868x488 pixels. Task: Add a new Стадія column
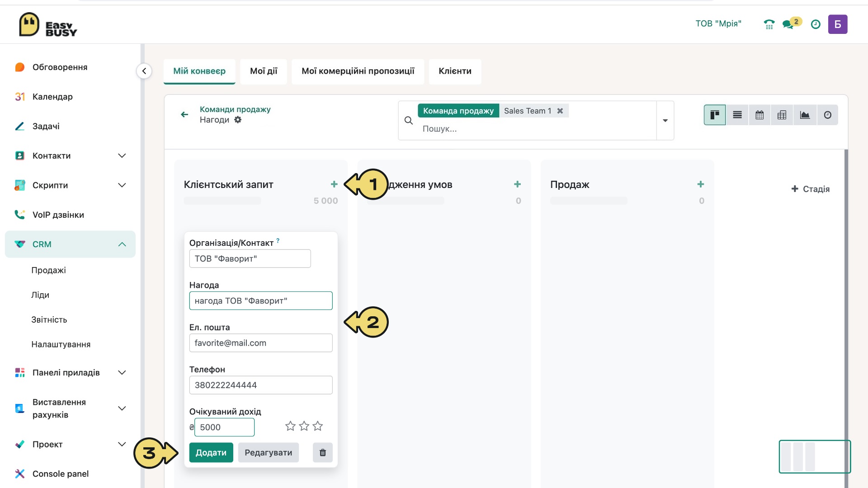coord(811,189)
